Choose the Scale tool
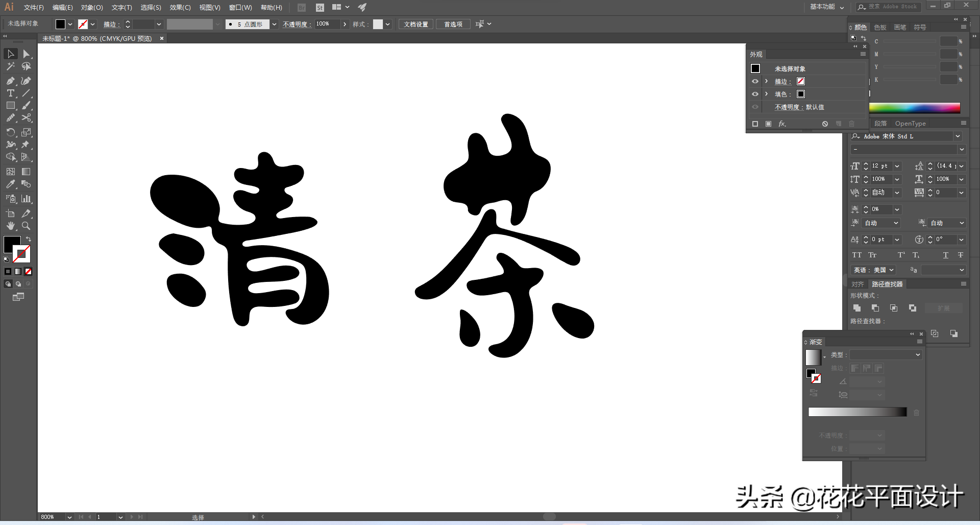 27,132
